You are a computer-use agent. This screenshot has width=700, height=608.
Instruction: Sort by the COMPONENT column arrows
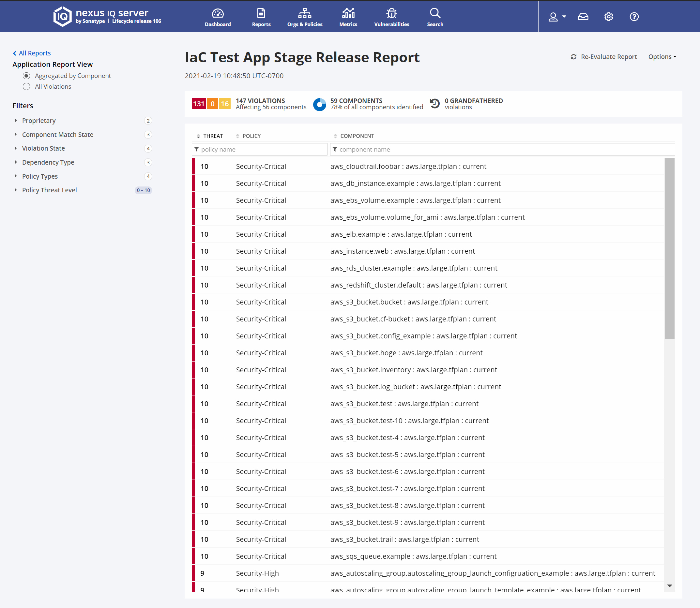(335, 136)
